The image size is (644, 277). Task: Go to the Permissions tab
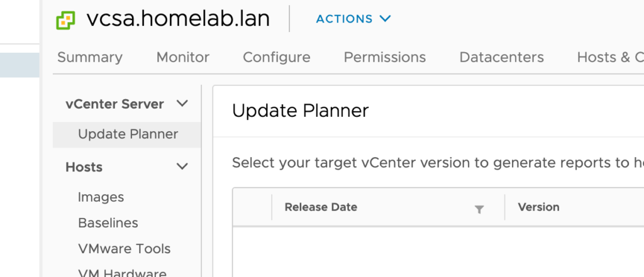click(x=385, y=57)
